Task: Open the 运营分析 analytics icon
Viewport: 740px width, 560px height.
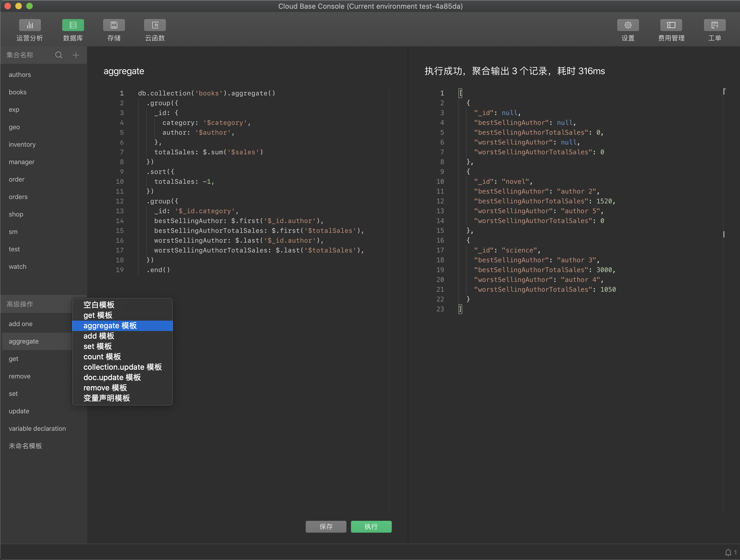Action: point(30,25)
